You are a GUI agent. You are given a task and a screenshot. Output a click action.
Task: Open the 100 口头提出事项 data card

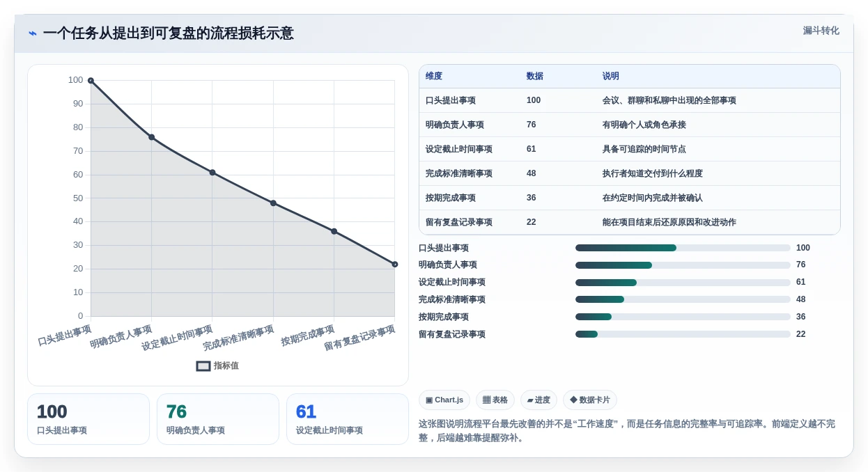[x=88, y=419]
